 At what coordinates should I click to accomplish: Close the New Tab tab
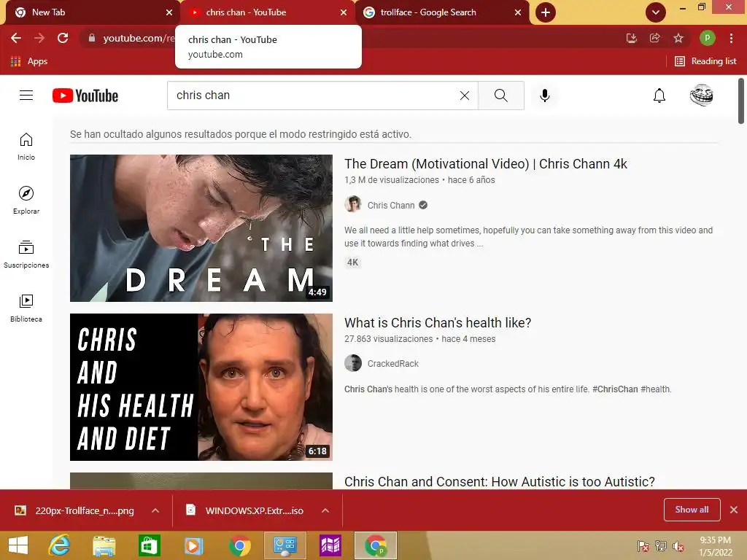(169, 12)
